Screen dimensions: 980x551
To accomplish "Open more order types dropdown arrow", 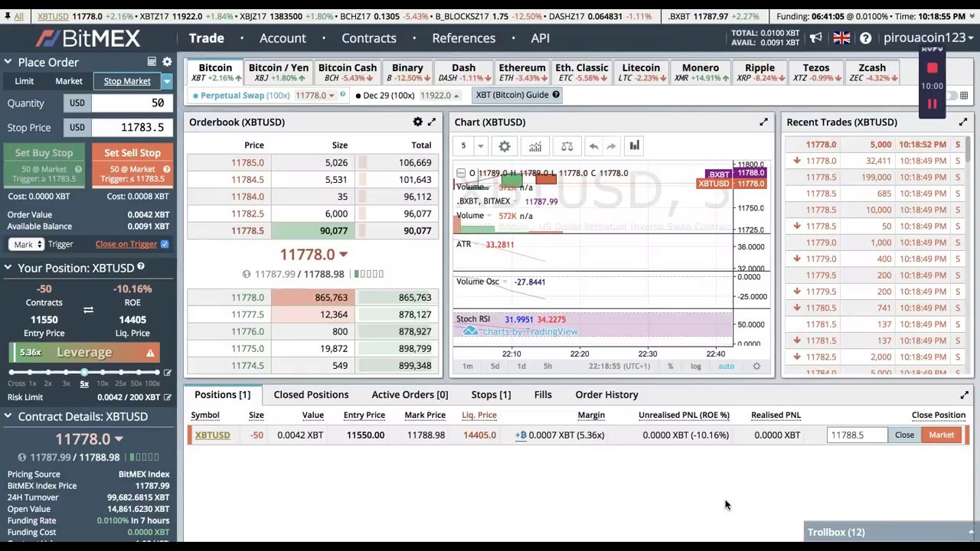I will 166,81.
